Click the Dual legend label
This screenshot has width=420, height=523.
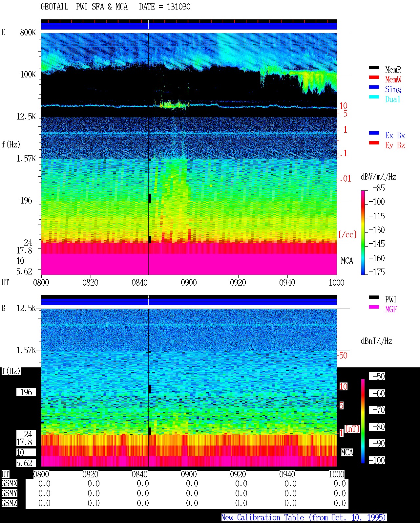pyautogui.click(x=393, y=99)
